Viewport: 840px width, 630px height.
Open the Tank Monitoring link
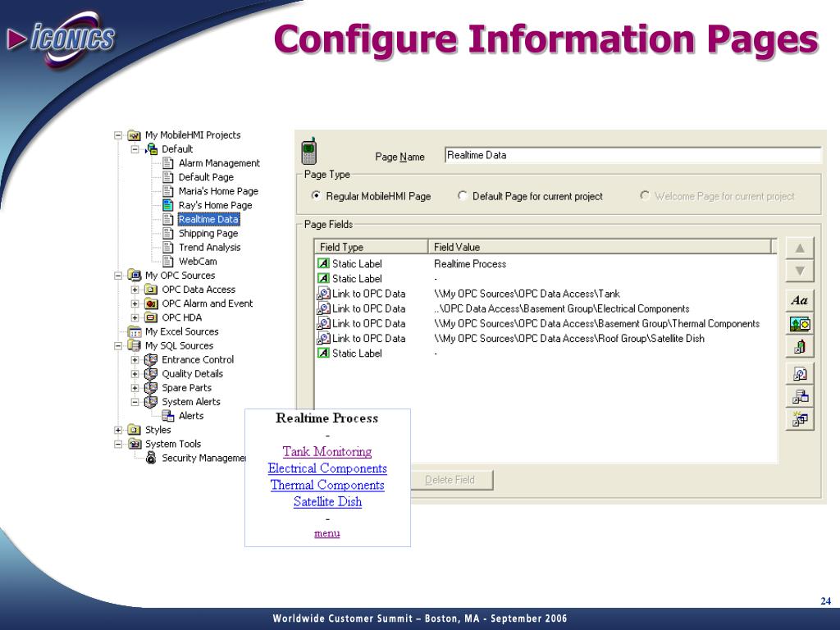coord(327,452)
